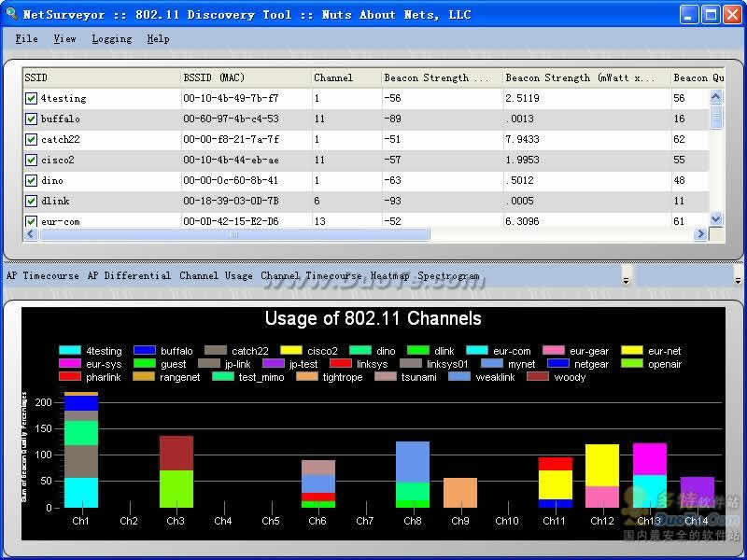Screen dimensions: 747x560
Task: Switch to Channel Usage tab
Action: click(216, 275)
